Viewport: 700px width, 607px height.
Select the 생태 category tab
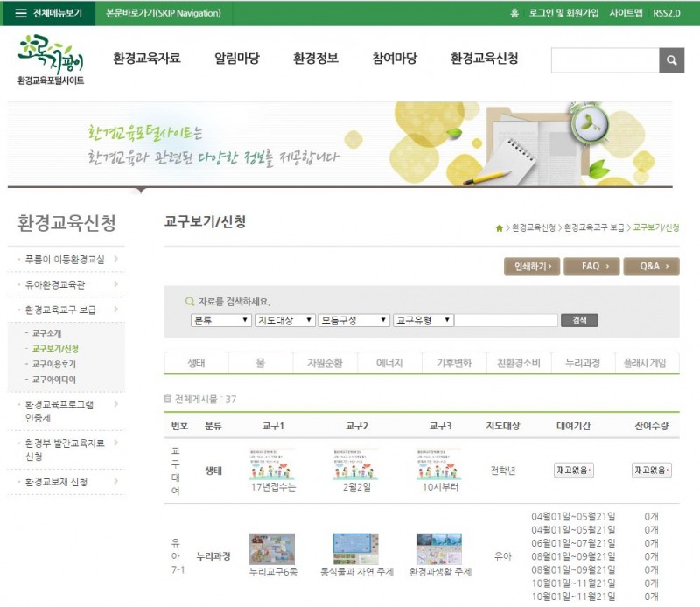click(196, 363)
